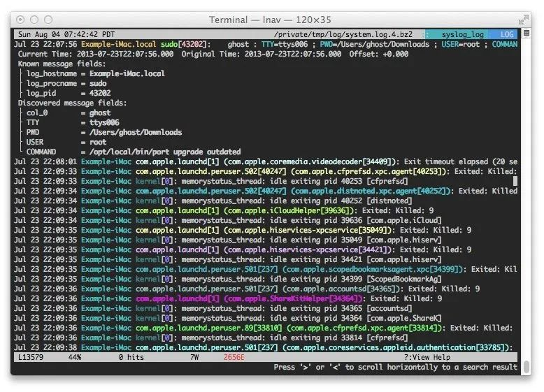Select the col_0 = ghost field row
544x392 pixels.
(69, 112)
